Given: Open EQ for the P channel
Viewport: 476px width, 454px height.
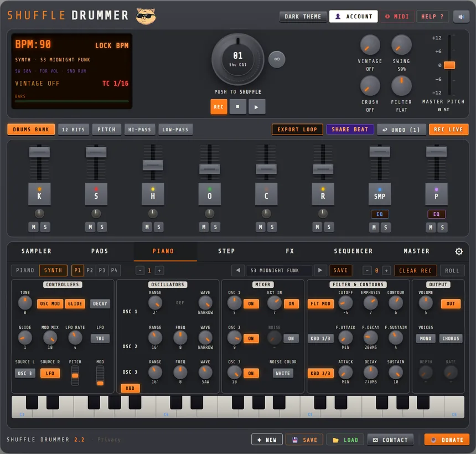Looking at the screenshot, I should (x=436, y=214).
